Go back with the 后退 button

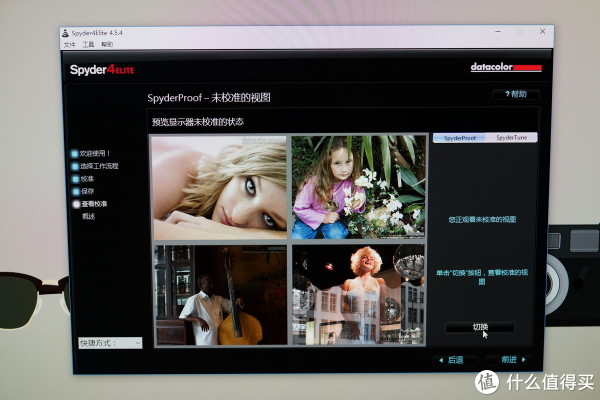(x=455, y=360)
